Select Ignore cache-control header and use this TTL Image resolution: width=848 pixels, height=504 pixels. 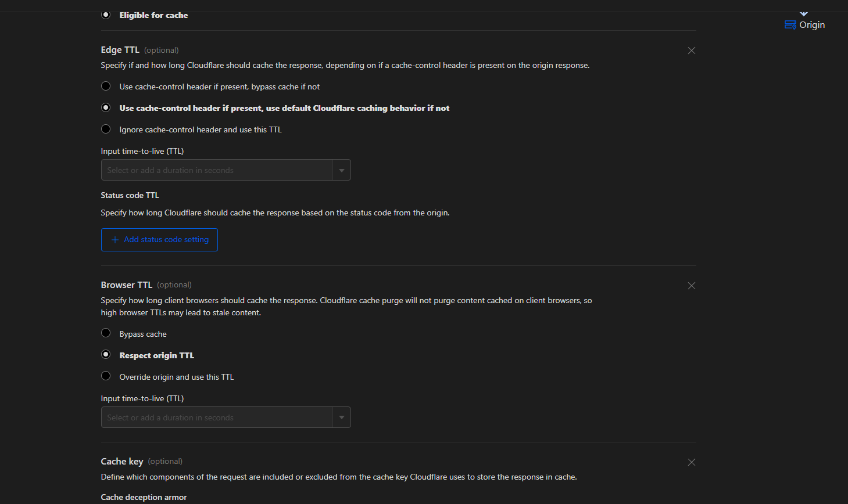pos(106,129)
